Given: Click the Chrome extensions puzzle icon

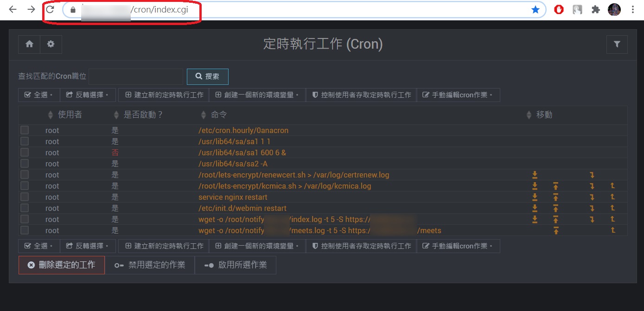Looking at the screenshot, I should click(595, 9).
